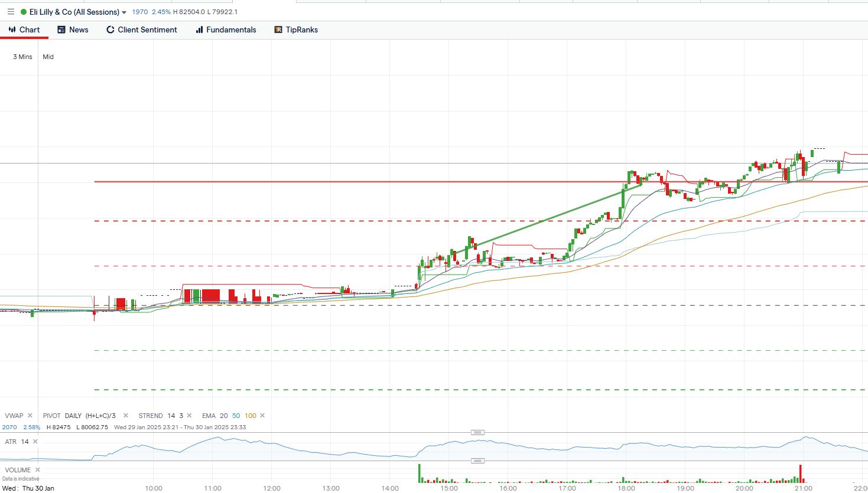Grab the resize handle above ATR panel

[x=477, y=432]
